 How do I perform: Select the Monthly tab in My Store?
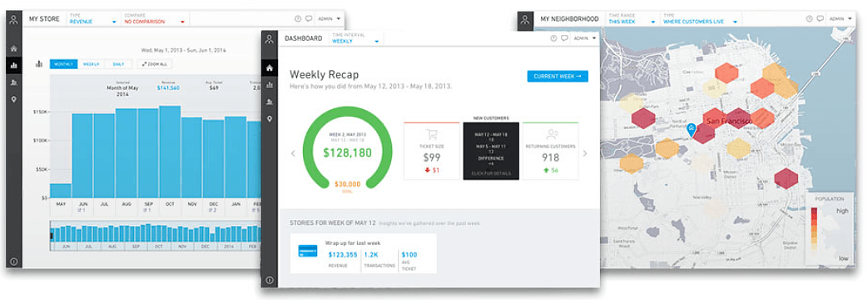pyautogui.click(x=63, y=64)
